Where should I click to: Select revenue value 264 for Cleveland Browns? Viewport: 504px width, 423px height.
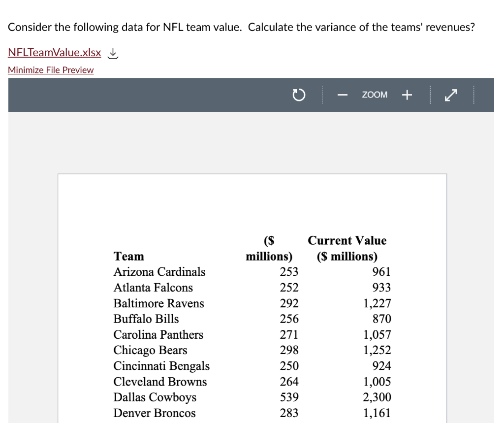289,382
